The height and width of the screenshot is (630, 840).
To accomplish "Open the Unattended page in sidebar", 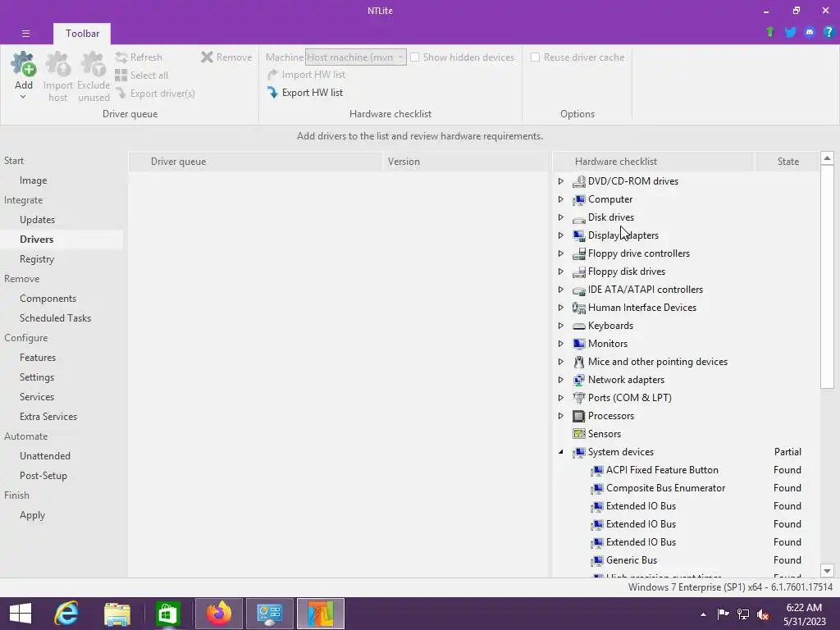I will [45, 456].
